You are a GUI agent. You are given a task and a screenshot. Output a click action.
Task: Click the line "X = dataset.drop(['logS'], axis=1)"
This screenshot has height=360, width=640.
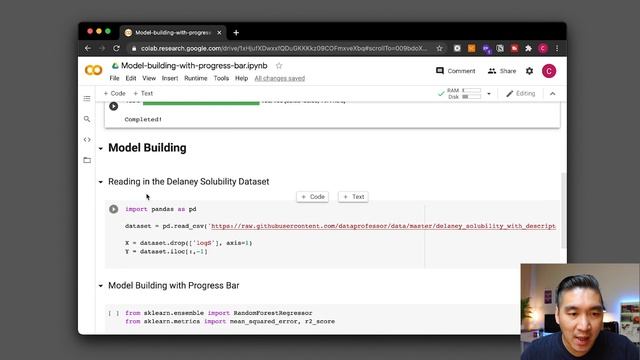pyautogui.click(x=189, y=243)
